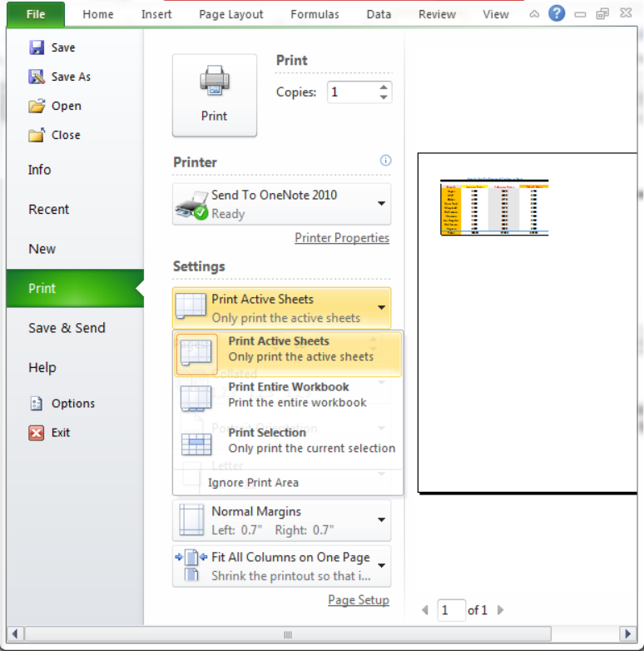The height and width of the screenshot is (651, 644).
Task: Open the Normal Margins dropdown arrow
Action: 381,519
